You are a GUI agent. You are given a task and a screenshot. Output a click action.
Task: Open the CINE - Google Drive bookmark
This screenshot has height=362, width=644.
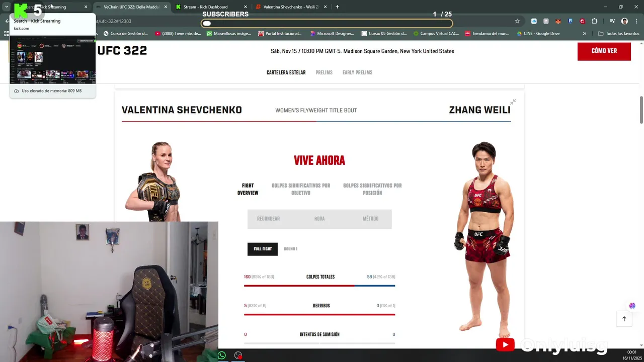point(538,34)
